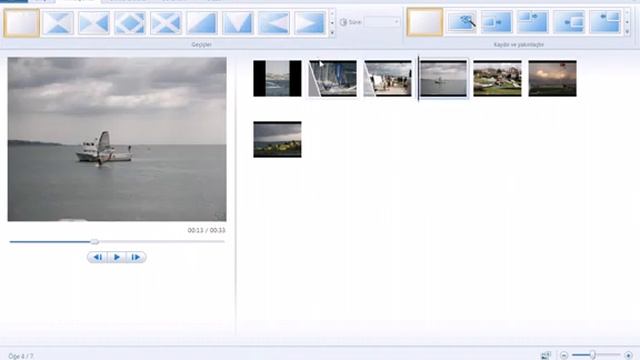Apply the left-pointing triangle transition
The width and height of the screenshot is (640, 360).
click(x=273, y=23)
